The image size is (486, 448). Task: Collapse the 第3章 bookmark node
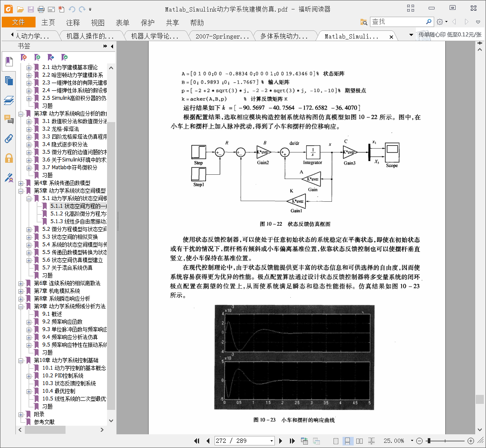[21, 114]
